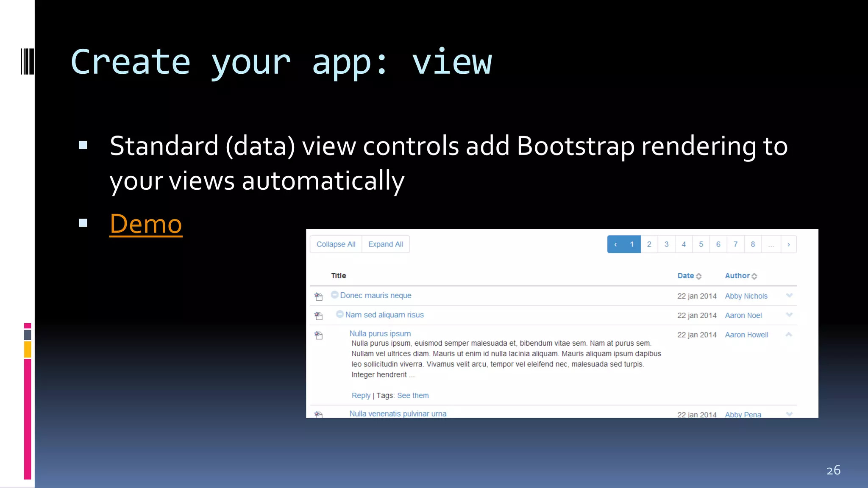Open author Abby Pena link
868x488 pixels.
(x=743, y=414)
